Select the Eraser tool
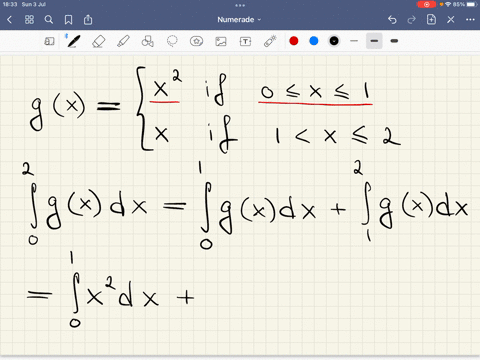The height and width of the screenshot is (360, 480). click(98, 41)
